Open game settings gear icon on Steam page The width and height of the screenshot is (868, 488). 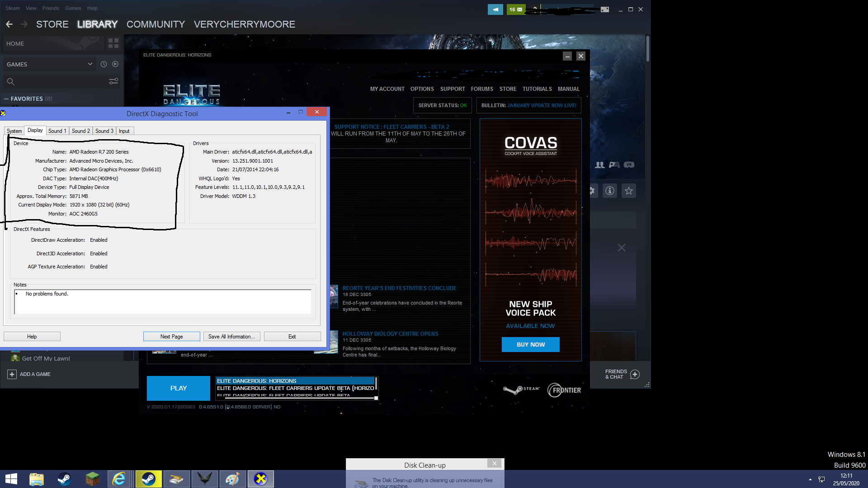click(592, 191)
